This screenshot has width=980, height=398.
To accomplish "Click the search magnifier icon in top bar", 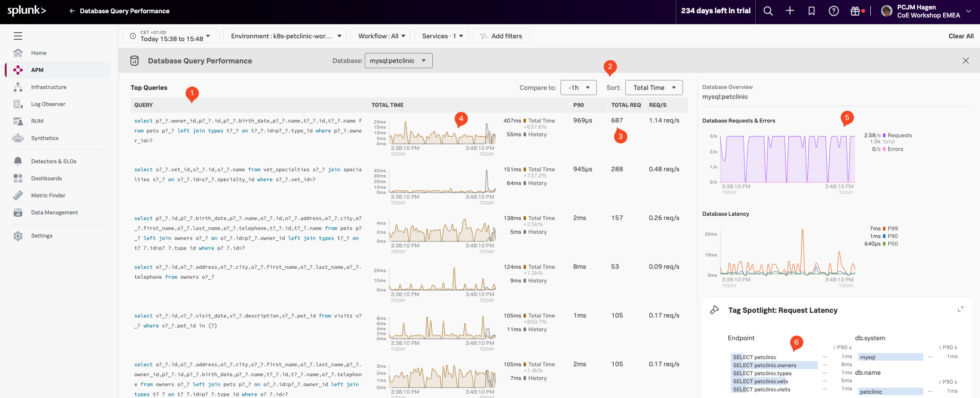I will tap(768, 11).
